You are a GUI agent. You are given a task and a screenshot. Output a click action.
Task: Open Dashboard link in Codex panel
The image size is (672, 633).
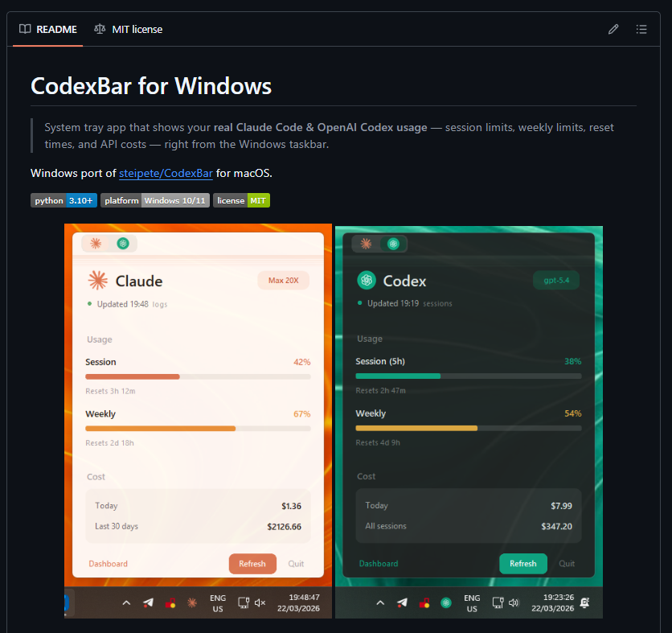click(x=379, y=564)
